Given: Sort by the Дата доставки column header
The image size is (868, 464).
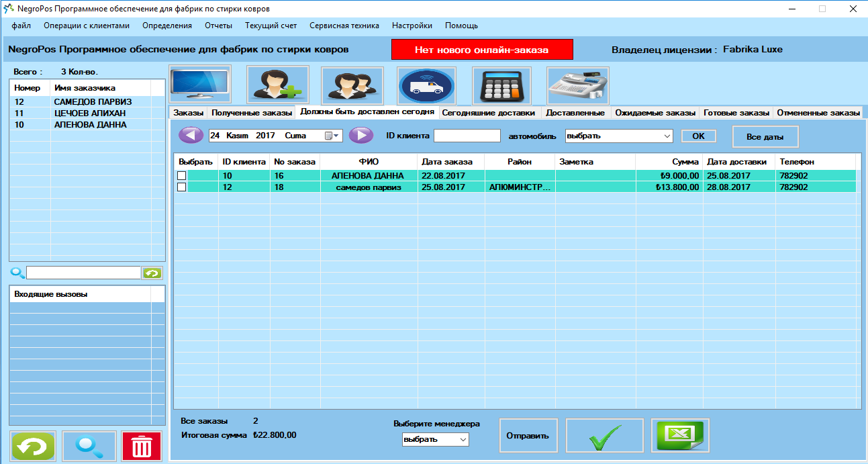Looking at the screenshot, I should 738,162.
